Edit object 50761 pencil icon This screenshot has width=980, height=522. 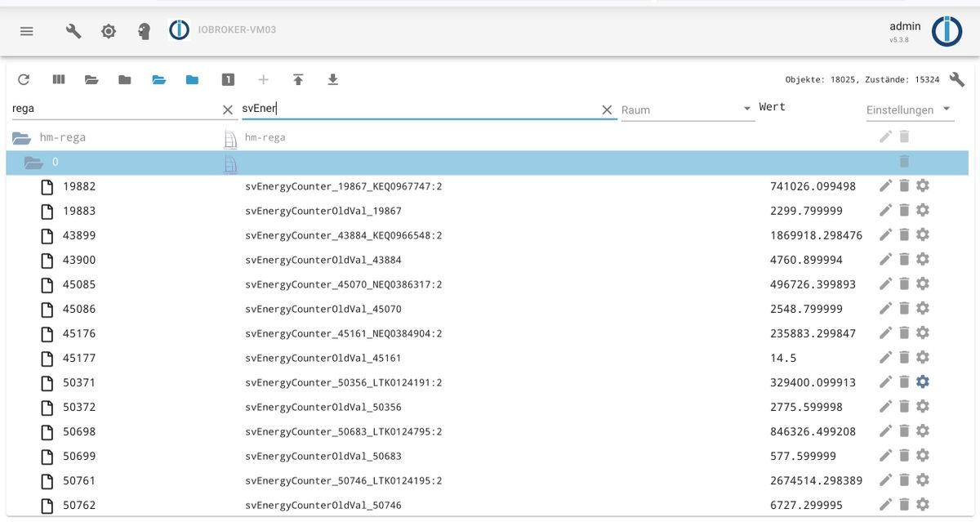(886, 480)
